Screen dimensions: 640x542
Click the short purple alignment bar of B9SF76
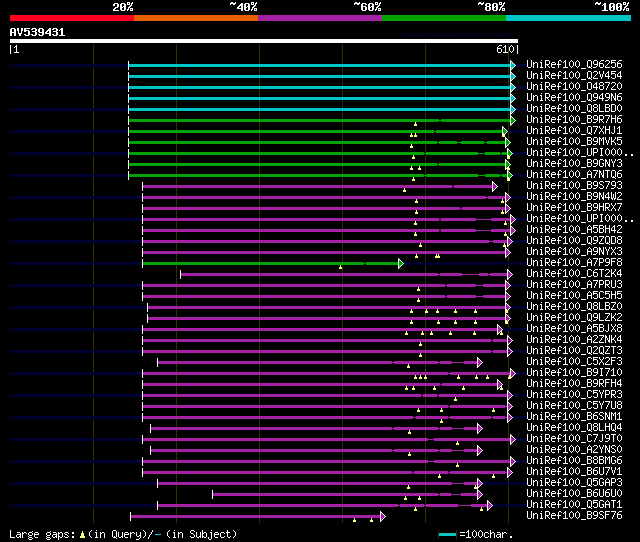point(258,517)
